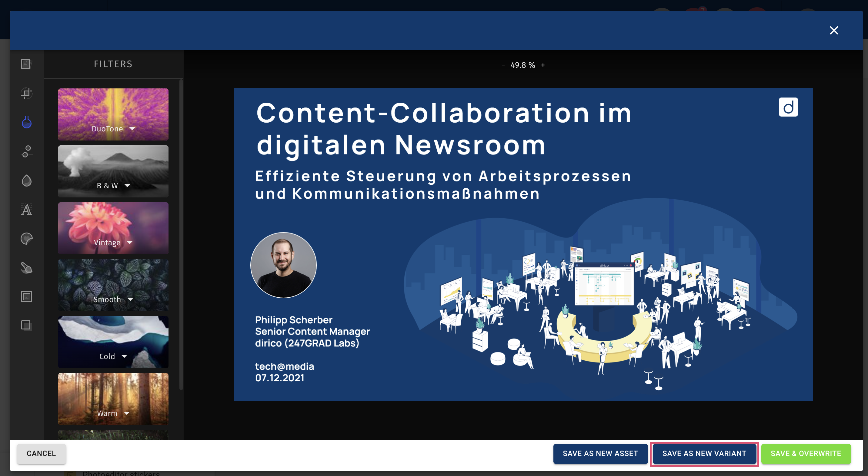Select the Transform crop tool
The width and height of the screenshot is (868, 476).
26,93
